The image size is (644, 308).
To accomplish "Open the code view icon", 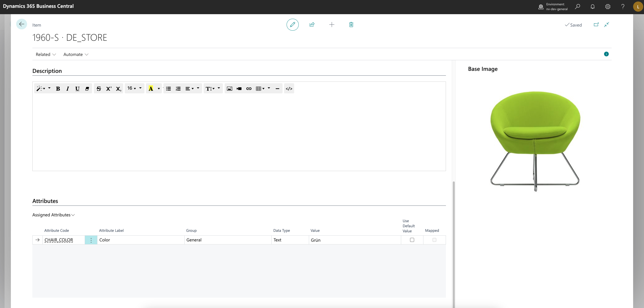I will (289, 89).
